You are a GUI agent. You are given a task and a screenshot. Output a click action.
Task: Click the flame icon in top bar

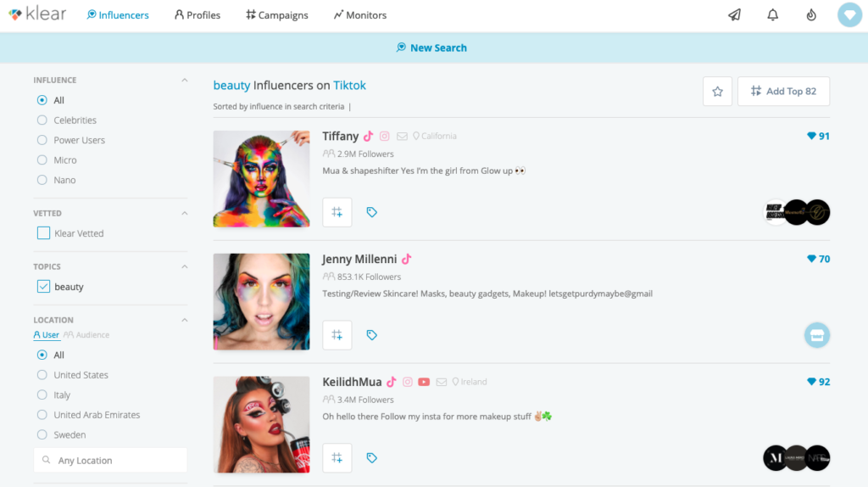810,15
